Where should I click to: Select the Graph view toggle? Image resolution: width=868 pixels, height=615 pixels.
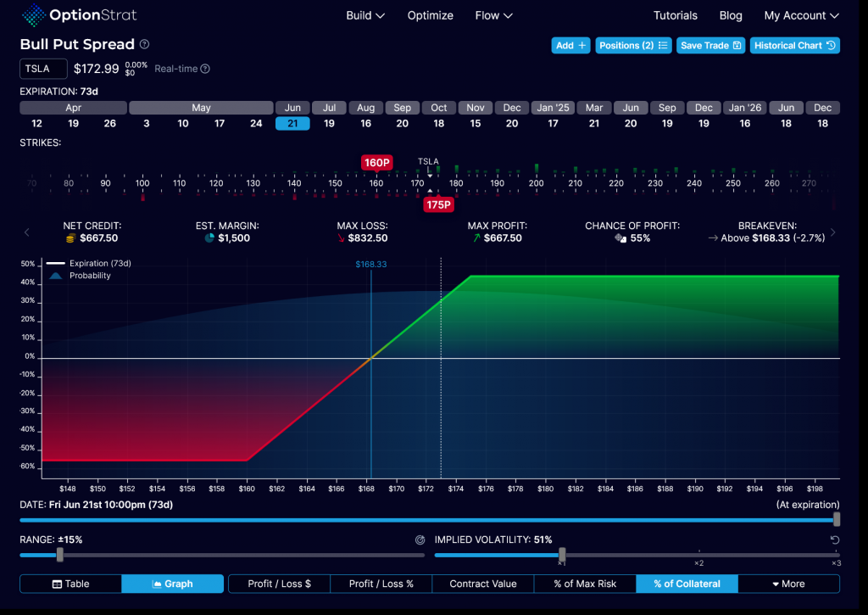172,584
